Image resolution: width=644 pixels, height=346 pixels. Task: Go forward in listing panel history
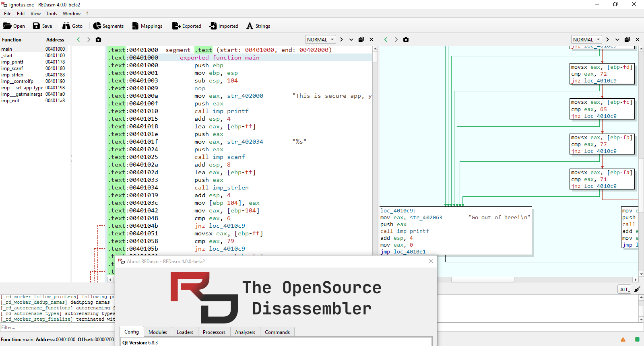89,39
